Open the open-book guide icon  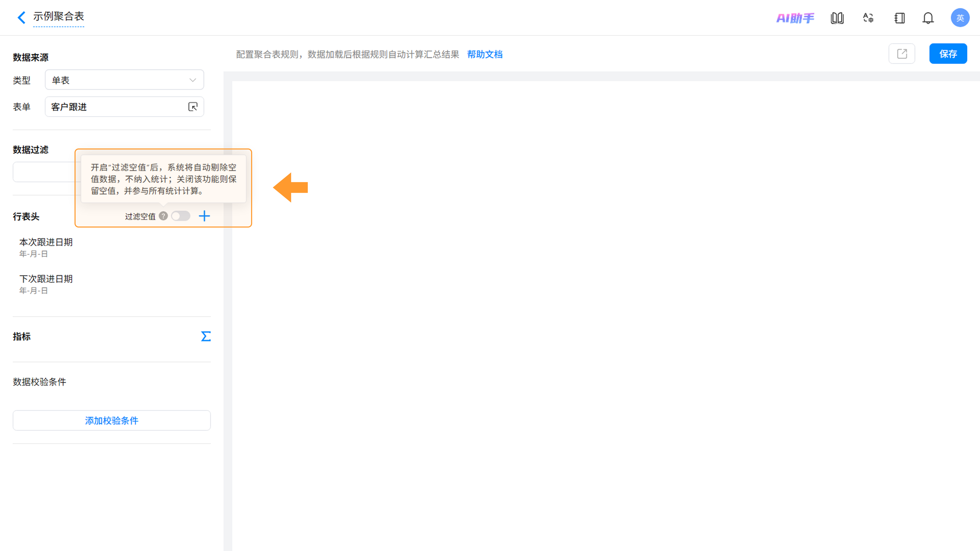coord(837,18)
